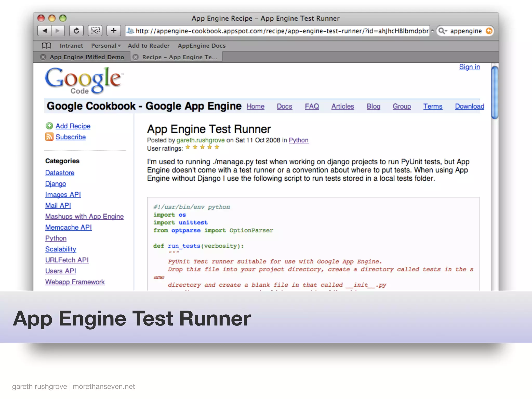Open the FAQ link
This screenshot has height=399, width=532.
312,106
